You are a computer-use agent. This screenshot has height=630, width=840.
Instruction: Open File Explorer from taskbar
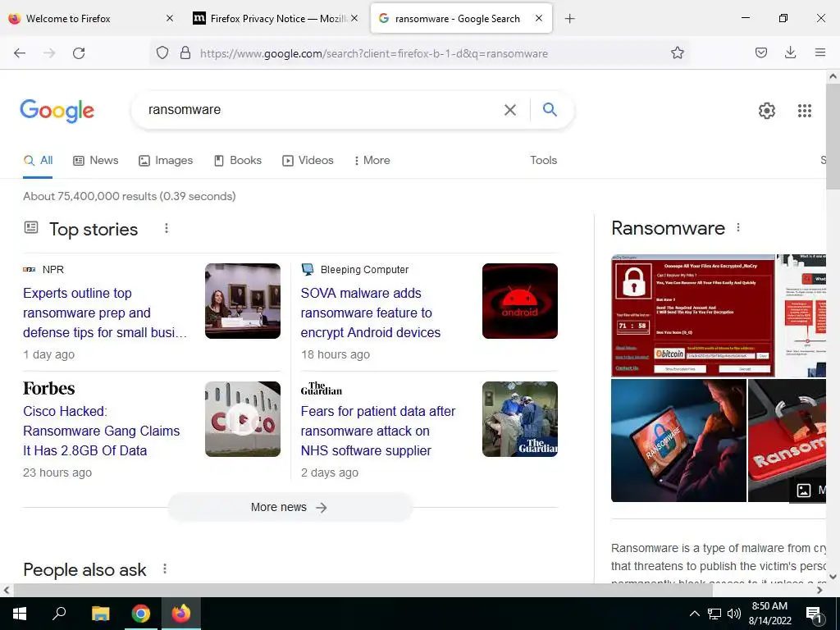[x=100, y=614]
